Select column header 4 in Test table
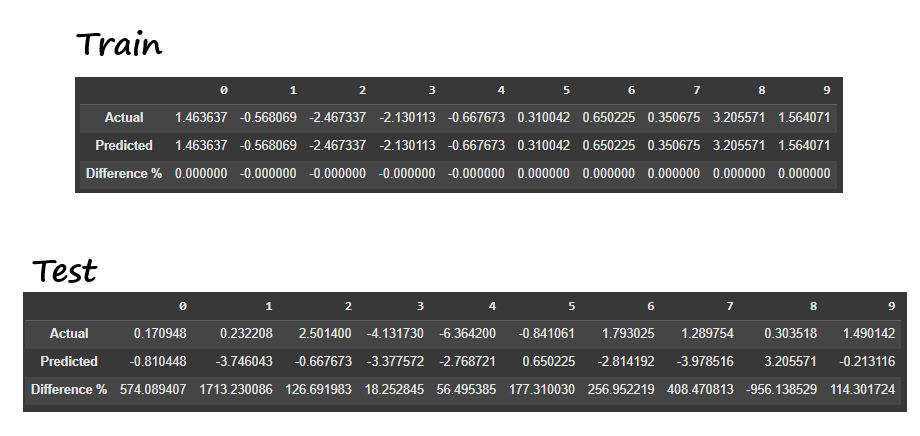 tap(492, 305)
